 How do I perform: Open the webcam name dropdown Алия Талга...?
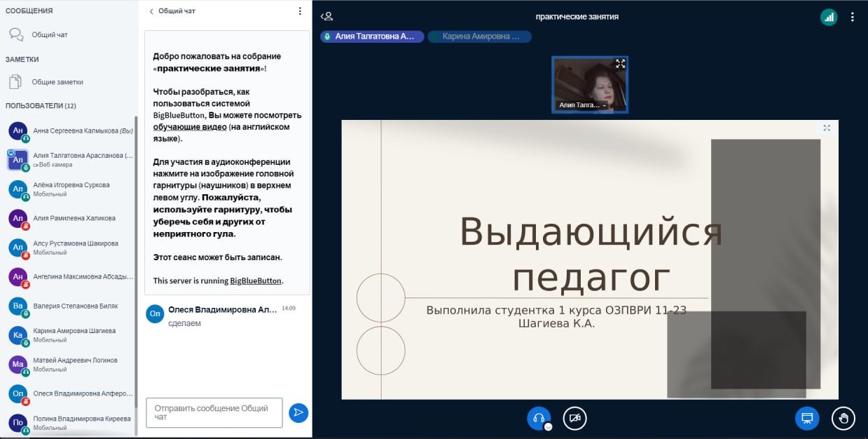[x=581, y=105]
